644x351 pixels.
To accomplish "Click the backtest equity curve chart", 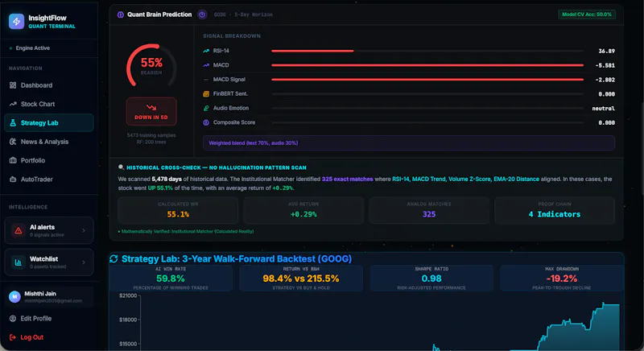I will pos(380,322).
